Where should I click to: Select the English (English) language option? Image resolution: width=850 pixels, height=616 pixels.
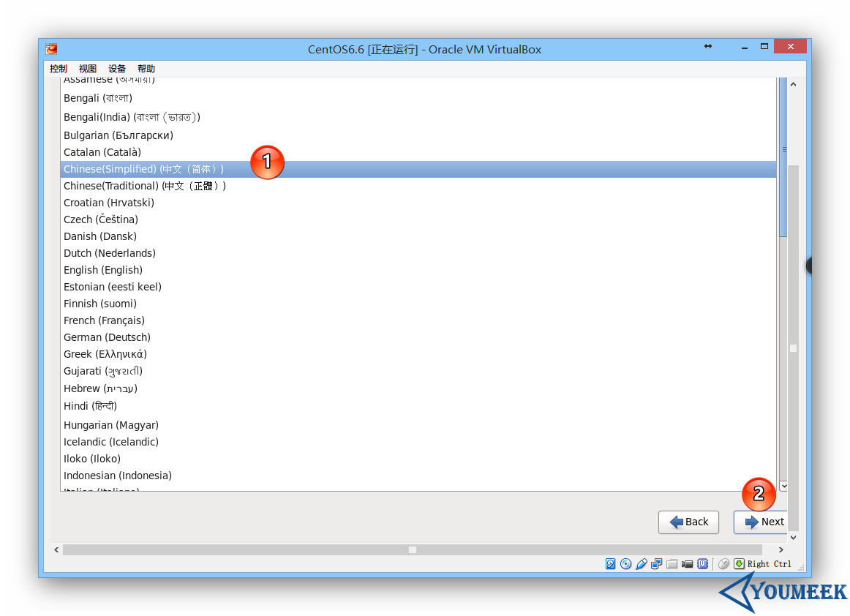coord(102,269)
